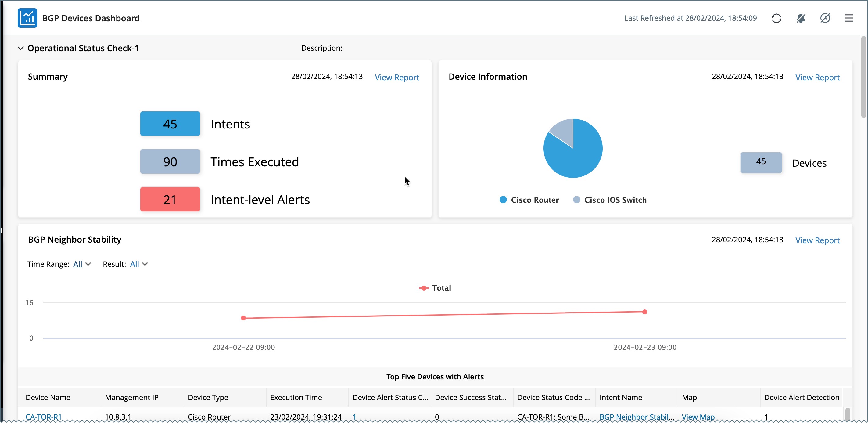Toggle the Cisco Router legend item
The width and height of the screenshot is (868, 423).
(529, 200)
